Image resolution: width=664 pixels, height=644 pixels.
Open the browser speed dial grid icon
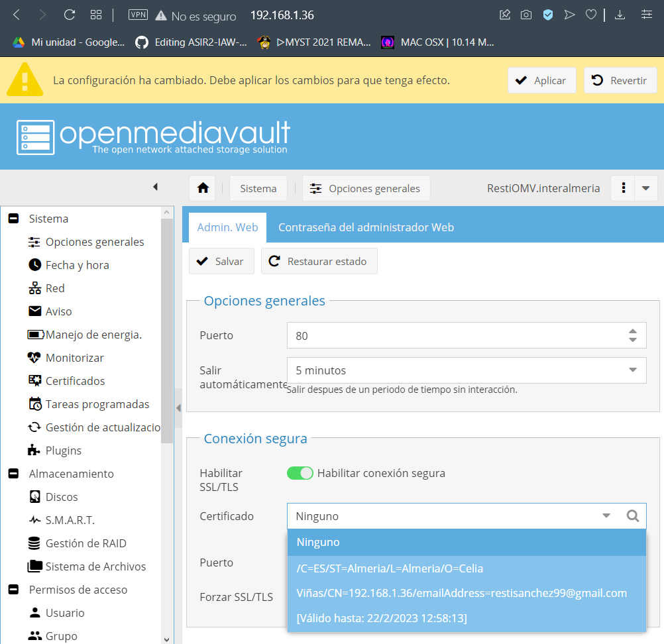pos(96,15)
